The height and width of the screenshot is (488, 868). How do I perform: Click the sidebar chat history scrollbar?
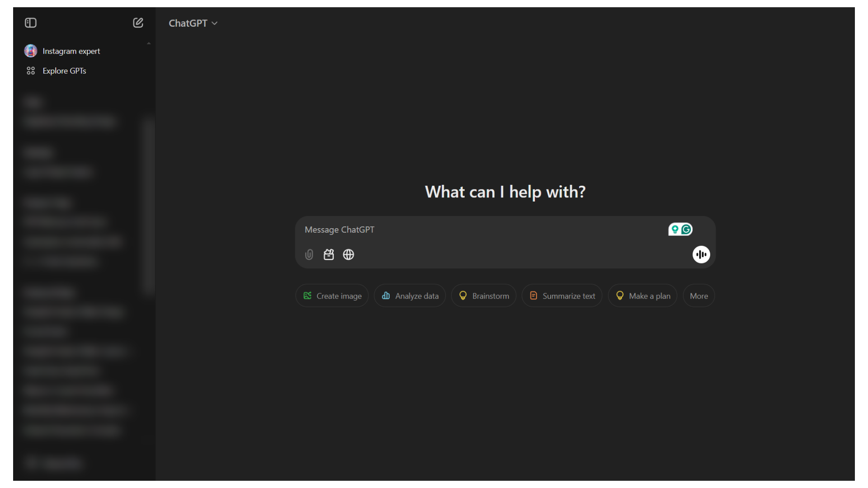(149, 206)
